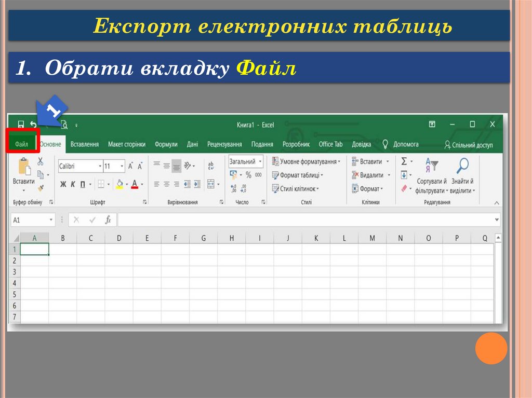Toggle Wrap Text icon
532x398 pixels.
211,166
